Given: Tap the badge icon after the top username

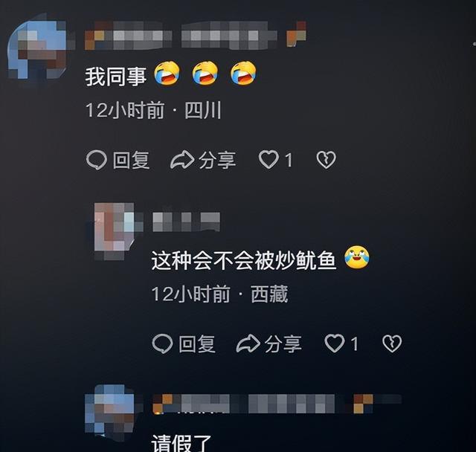Looking at the screenshot, I should 296,34.
